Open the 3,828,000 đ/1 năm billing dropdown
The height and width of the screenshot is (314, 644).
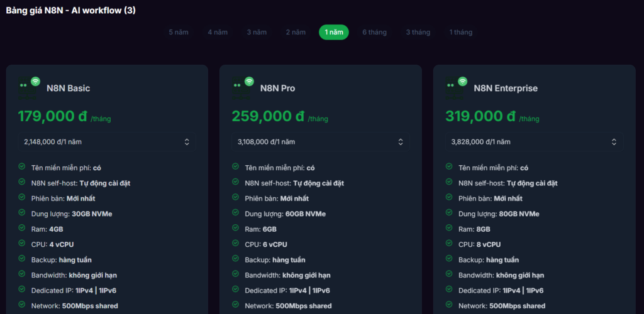point(535,142)
